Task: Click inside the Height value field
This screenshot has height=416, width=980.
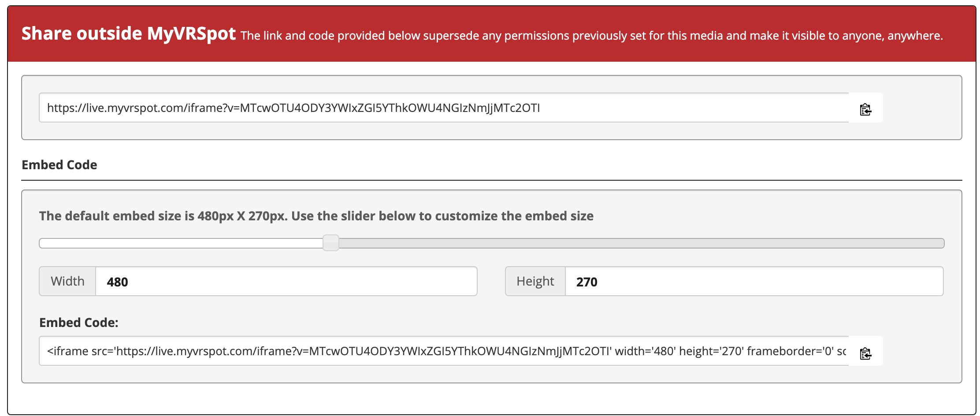Action: click(x=754, y=282)
